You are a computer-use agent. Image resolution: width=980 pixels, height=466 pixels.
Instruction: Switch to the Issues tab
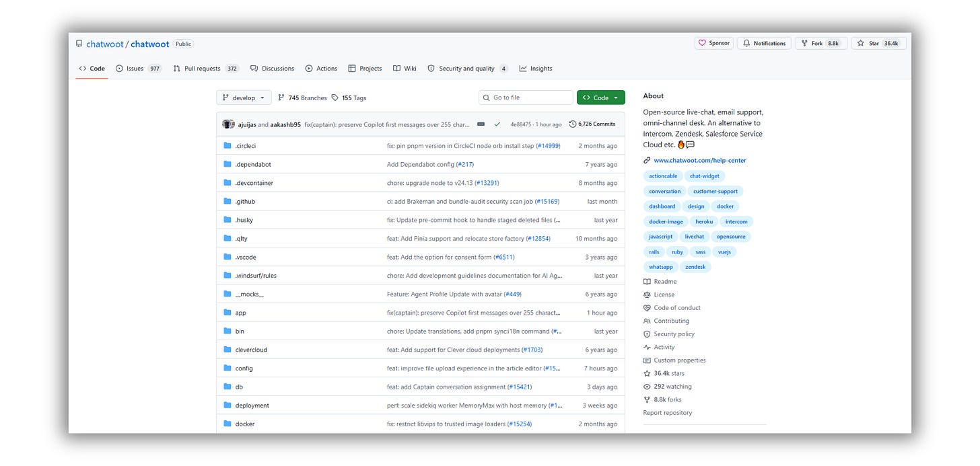tap(138, 69)
